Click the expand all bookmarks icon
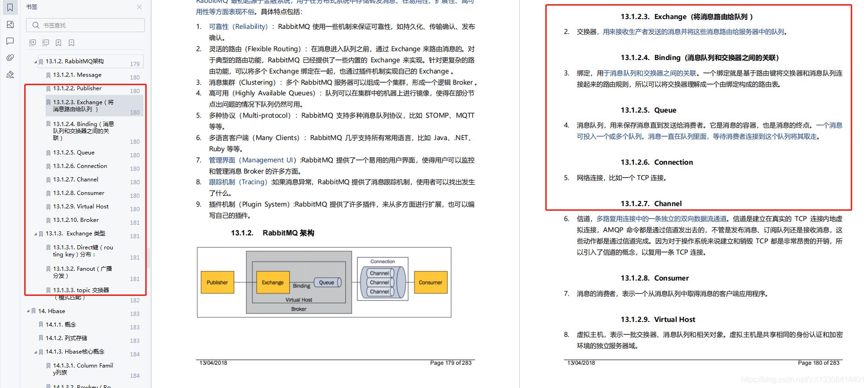This screenshot has height=388, width=868. click(x=33, y=43)
